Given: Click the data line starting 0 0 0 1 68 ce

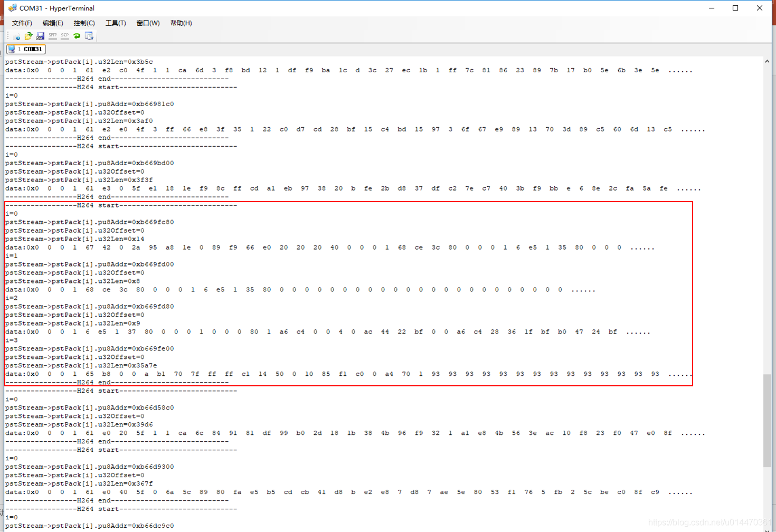Looking at the screenshot, I should coord(300,290).
